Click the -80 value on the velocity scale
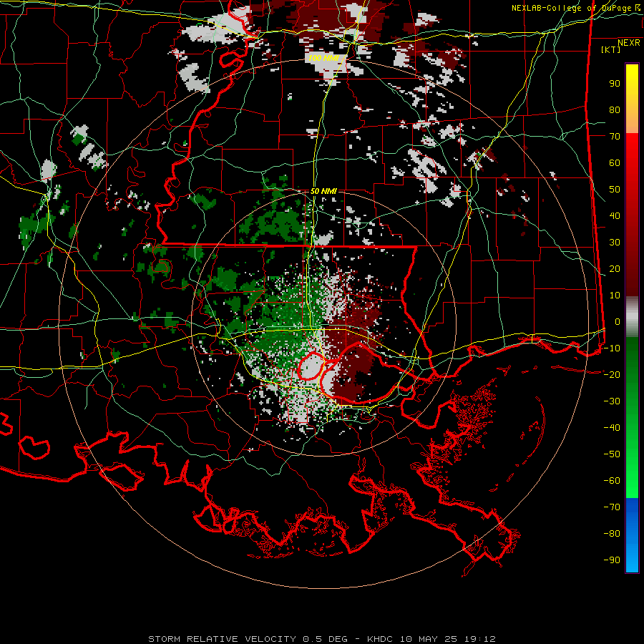 pos(612,534)
